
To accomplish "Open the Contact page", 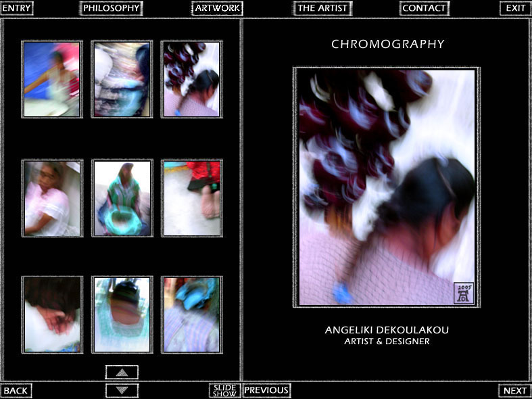I will click(x=424, y=8).
